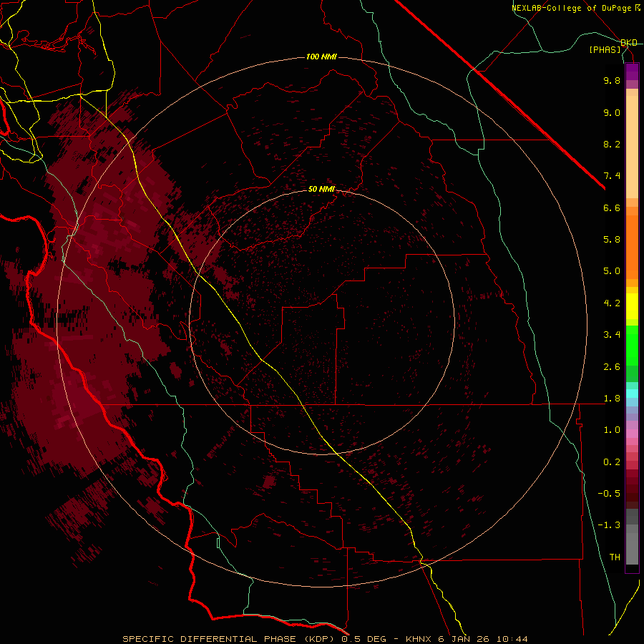
Task: Select the 1.0 color scale value
Action: (x=612, y=430)
